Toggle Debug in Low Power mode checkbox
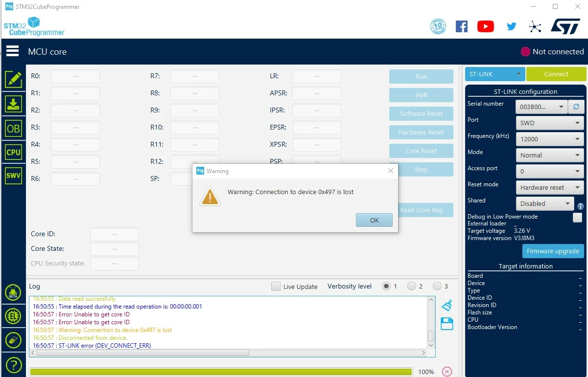588x377 pixels. click(578, 218)
